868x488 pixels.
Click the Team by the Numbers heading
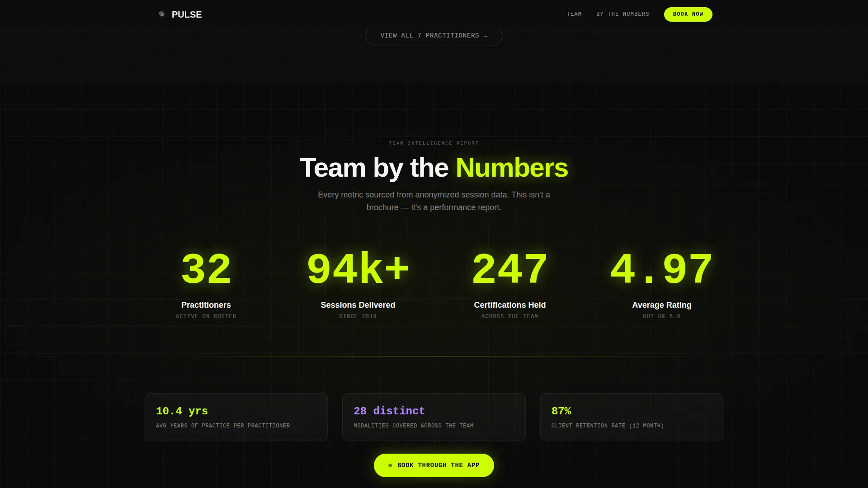(x=434, y=168)
